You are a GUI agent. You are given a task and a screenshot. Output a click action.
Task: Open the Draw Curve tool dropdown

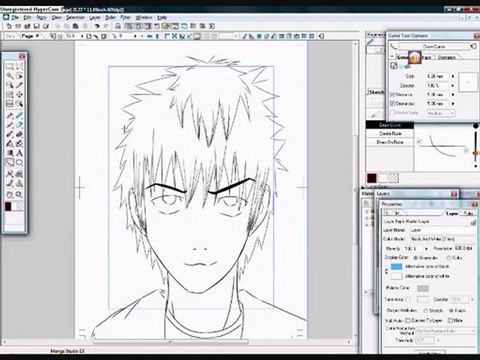coord(434,46)
